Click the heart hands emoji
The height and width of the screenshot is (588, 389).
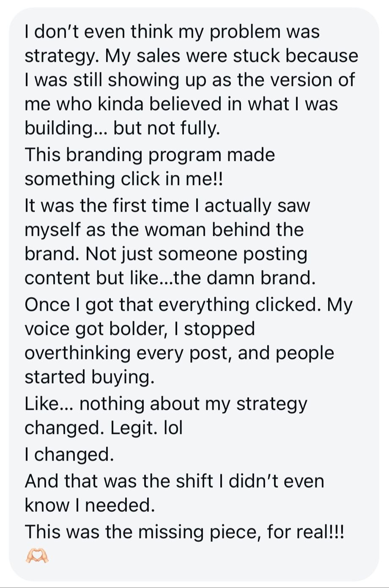click(x=37, y=555)
